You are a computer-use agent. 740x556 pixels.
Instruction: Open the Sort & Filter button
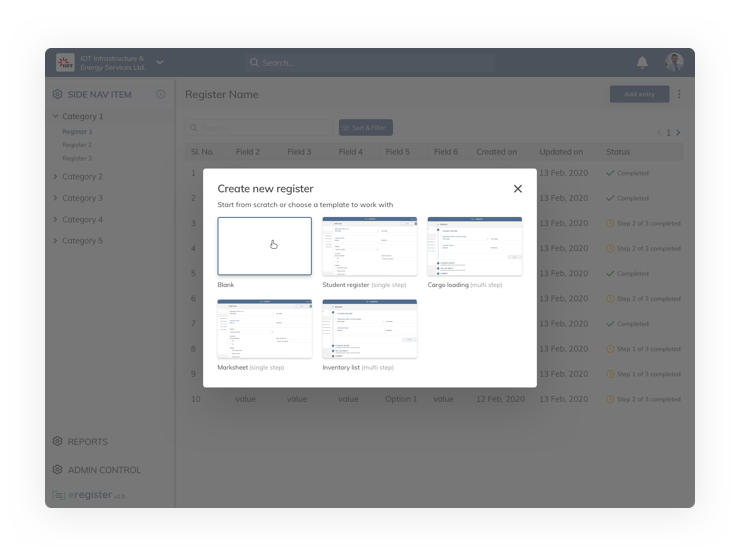pyautogui.click(x=365, y=127)
